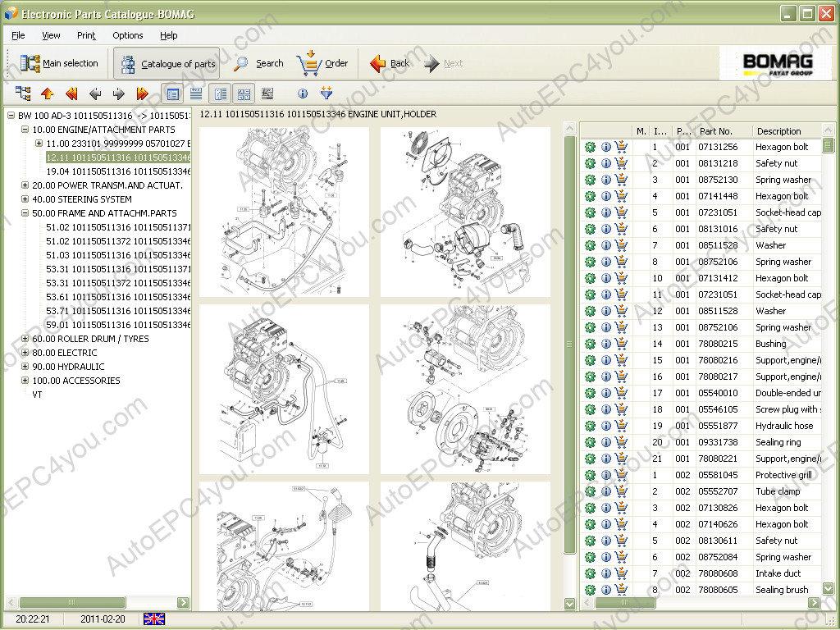The height and width of the screenshot is (630, 840).
Task: Expand the 20.00 POWER TRANSM.AND ACTUAT. node
Action: click(x=25, y=185)
